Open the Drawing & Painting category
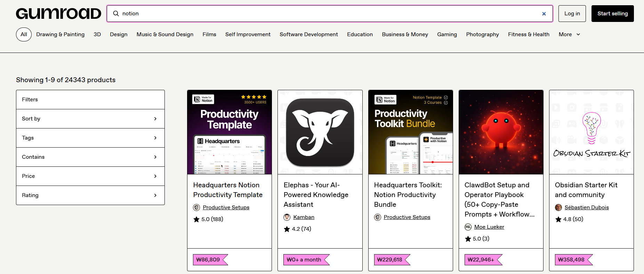The image size is (644, 274). [61, 34]
